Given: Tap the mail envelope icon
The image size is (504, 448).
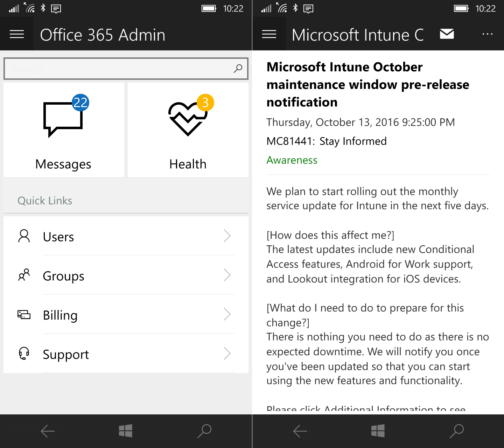Looking at the screenshot, I should [x=447, y=34].
